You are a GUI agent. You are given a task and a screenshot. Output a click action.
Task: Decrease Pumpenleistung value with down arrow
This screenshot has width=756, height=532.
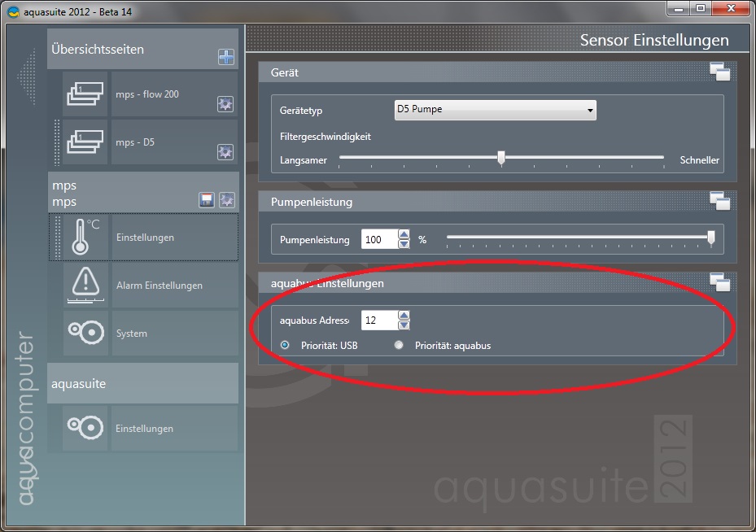pos(404,244)
